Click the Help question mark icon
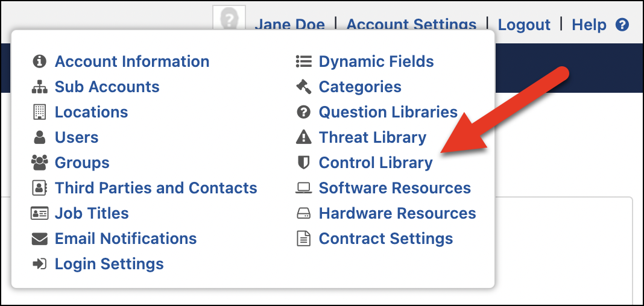 pos(622,25)
